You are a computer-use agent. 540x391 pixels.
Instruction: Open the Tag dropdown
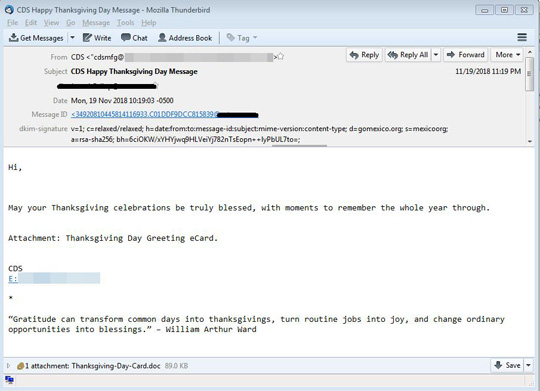tap(242, 38)
